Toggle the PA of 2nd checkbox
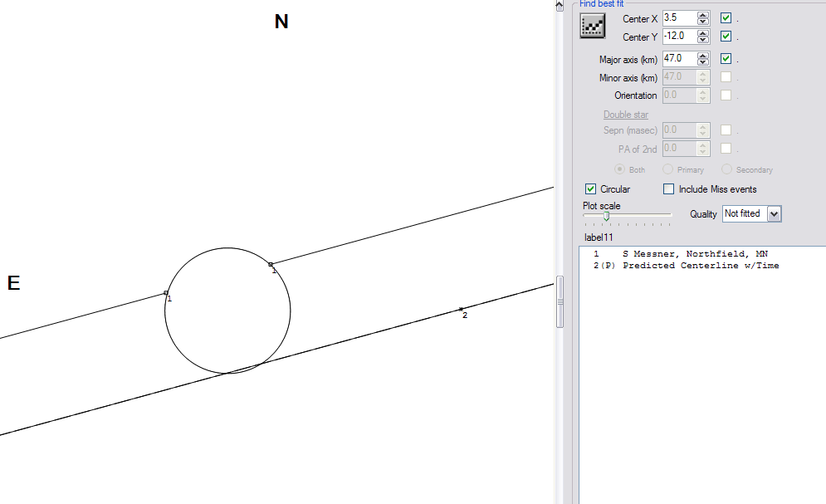 point(726,149)
